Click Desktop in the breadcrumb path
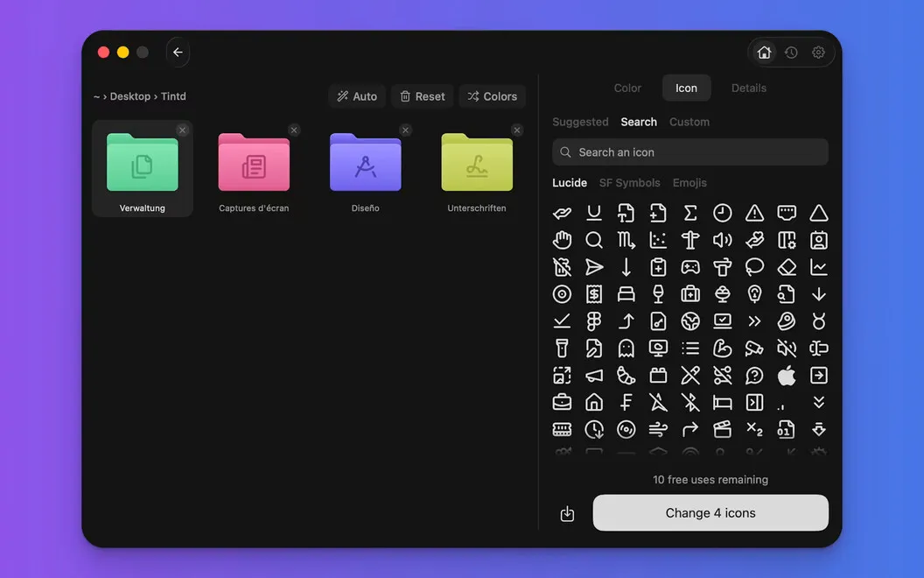 click(129, 96)
